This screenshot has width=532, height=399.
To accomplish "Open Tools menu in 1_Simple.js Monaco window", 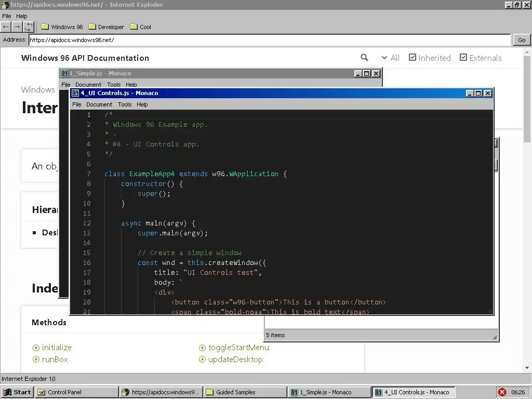I will pyautogui.click(x=114, y=85).
